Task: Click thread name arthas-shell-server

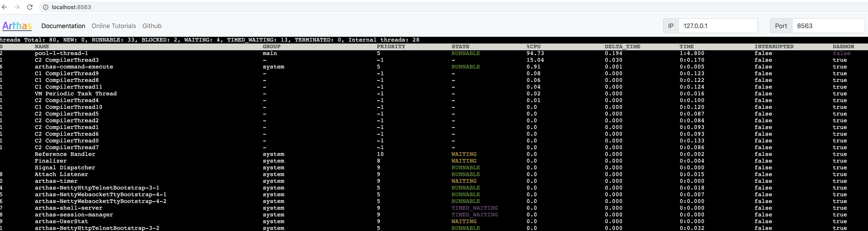Action: (x=68, y=208)
